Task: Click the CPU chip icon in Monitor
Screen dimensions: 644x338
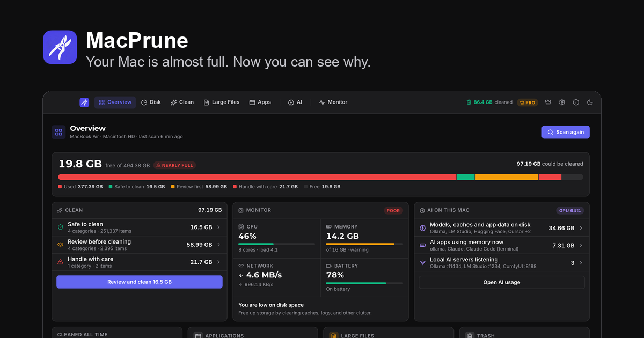Action: (x=241, y=227)
